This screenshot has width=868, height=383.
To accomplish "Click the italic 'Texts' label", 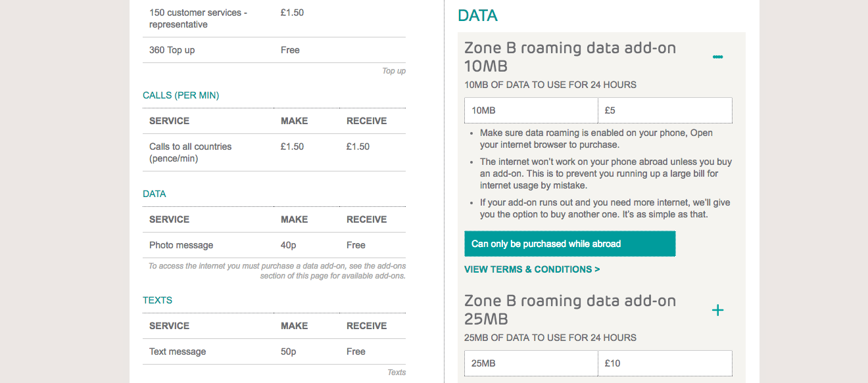I will coord(397,372).
